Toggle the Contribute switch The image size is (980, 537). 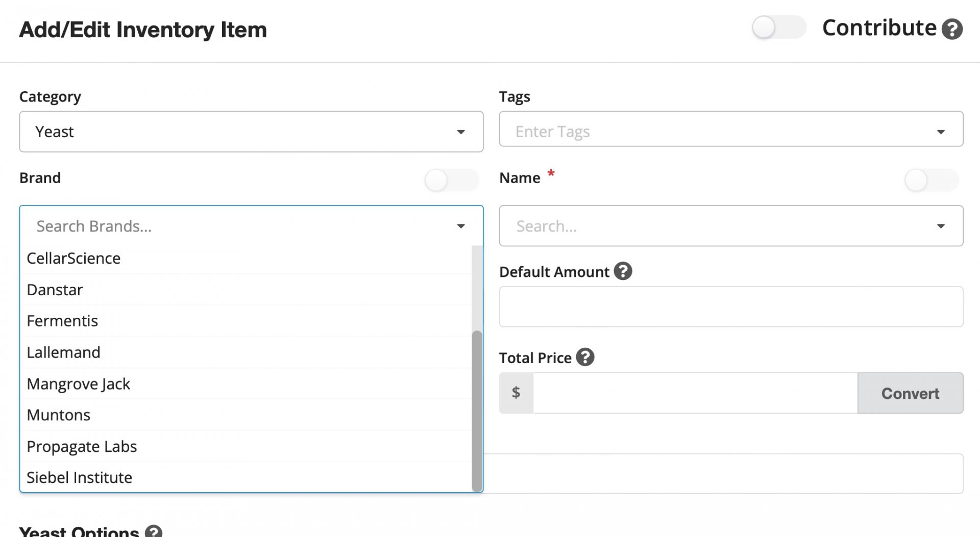tap(779, 28)
